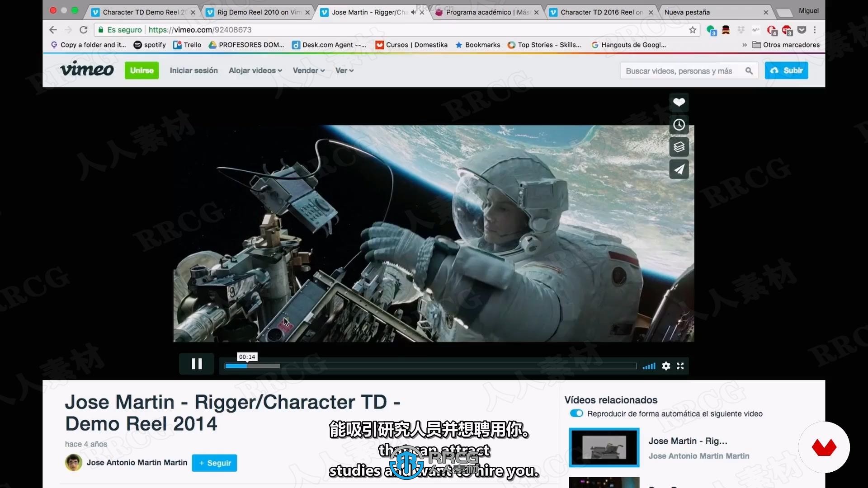Adjust volume using the player volume bars
Screen dimensions: 868x488
649,366
